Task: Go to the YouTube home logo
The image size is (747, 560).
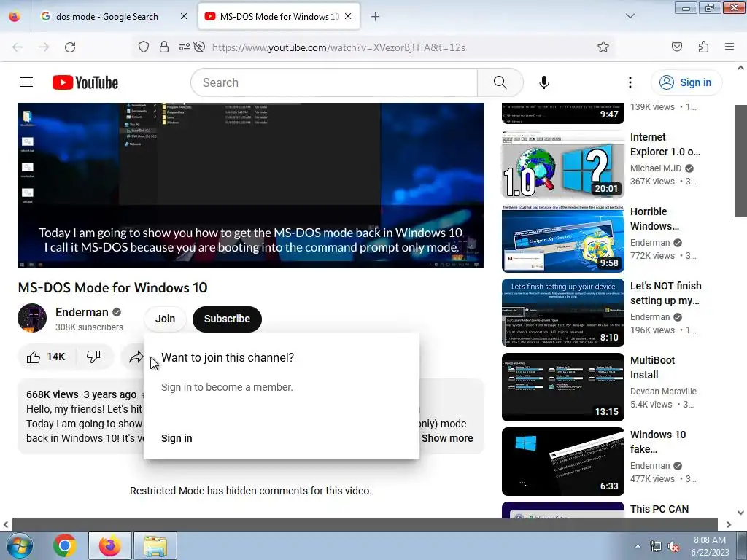Action: 85,82
